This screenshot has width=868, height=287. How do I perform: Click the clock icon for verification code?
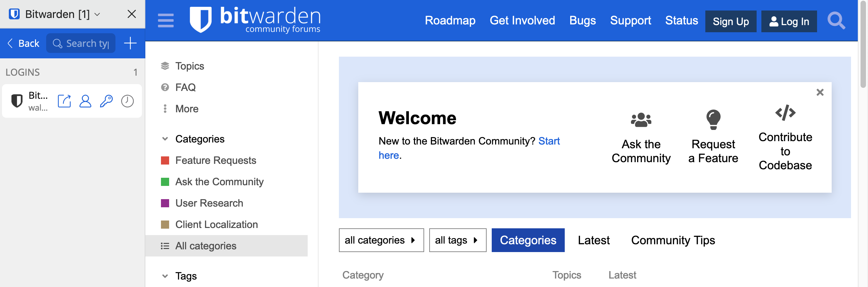[x=127, y=101]
